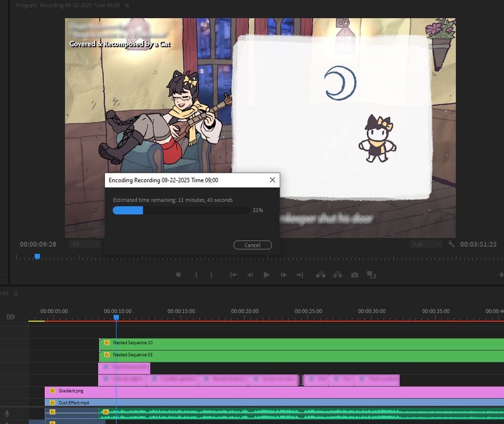Viewport: 504px width, 424px height.
Task: Click the fx badge on Nested Sequence 05
Action: pos(107,355)
